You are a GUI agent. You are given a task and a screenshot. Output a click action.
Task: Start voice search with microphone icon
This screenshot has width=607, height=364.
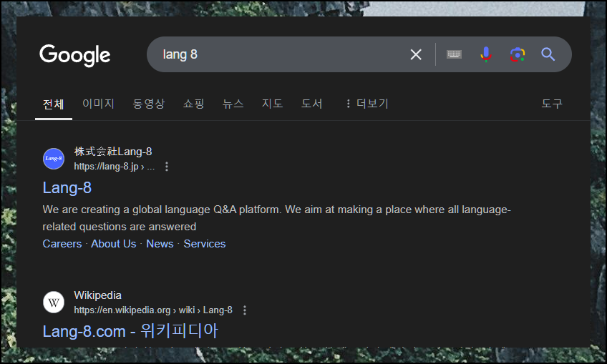coord(486,54)
